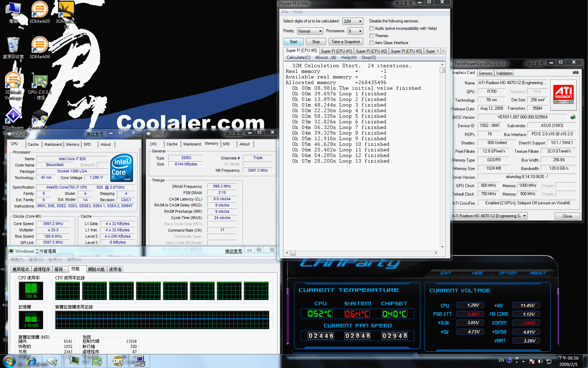Click EXIT in LanParty monitor
588x368 pixels.
point(446,273)
